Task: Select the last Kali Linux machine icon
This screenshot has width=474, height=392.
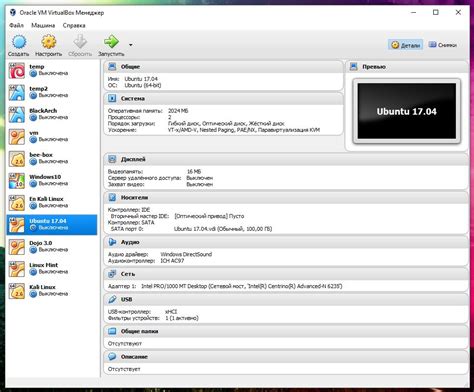Action: click(17, 291)
